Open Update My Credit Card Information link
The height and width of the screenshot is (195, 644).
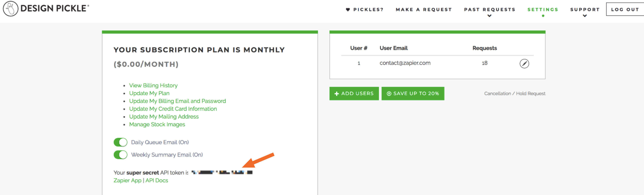(x=173, y=109)
